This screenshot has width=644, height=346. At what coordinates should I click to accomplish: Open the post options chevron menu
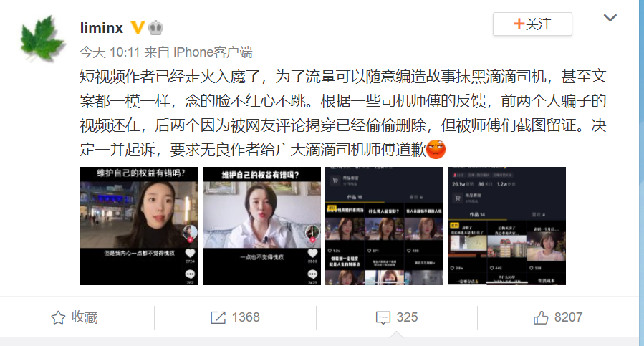click(610, 18)
